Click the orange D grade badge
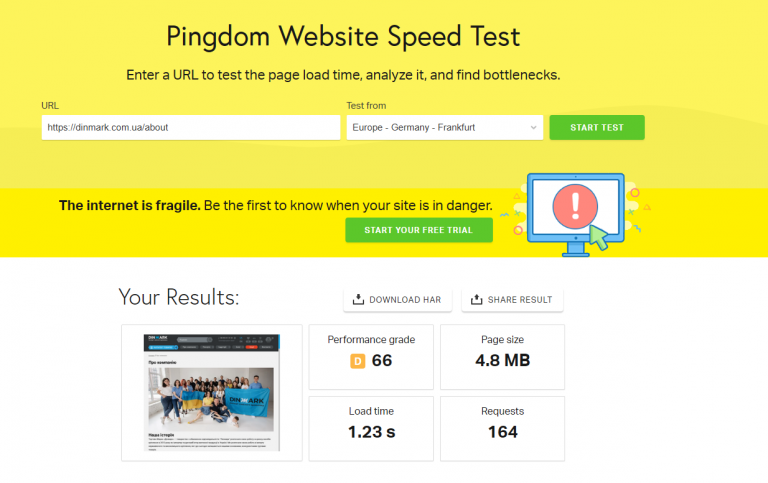Viewport: 768px width, 483px height. pos(358,361)
